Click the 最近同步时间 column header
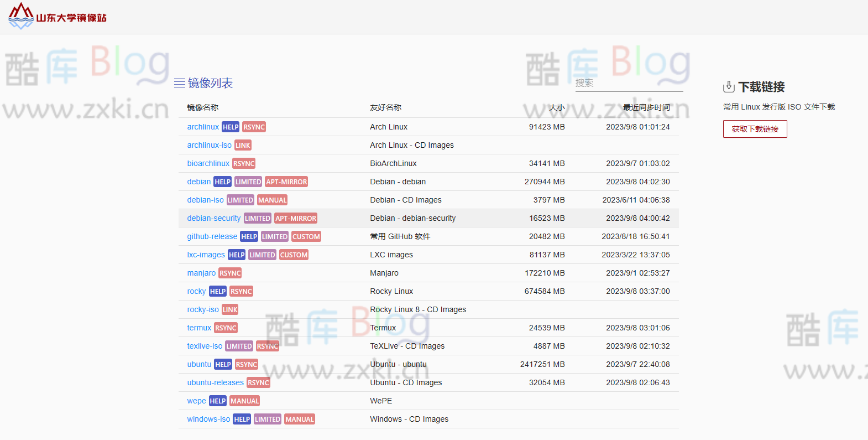The height and width of the screenshot is (440, 868). 646,107
